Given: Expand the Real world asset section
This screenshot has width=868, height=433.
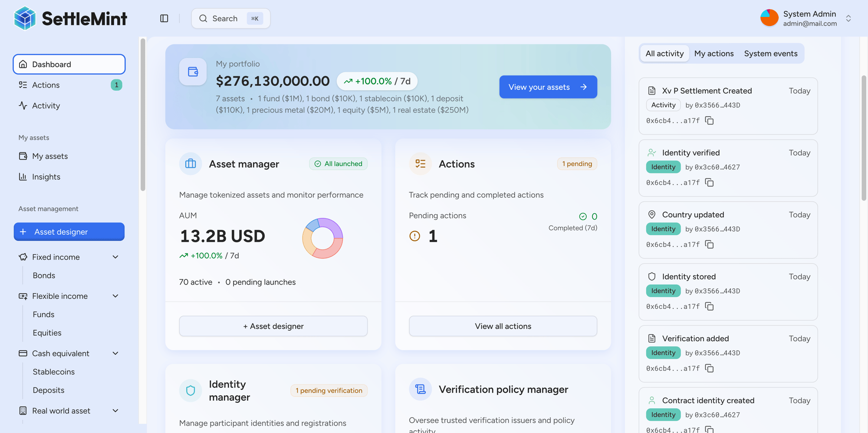Looking at the screenshot, I should (115, 410).
